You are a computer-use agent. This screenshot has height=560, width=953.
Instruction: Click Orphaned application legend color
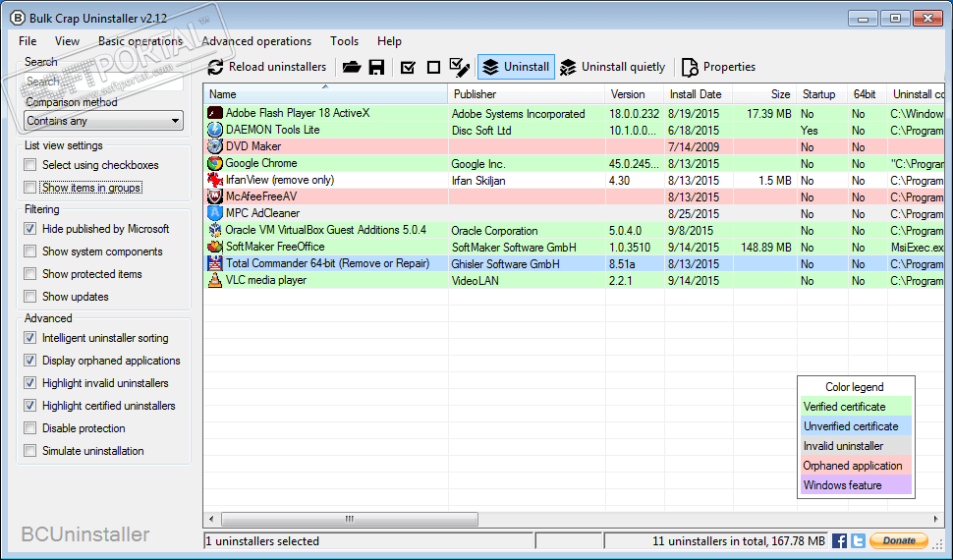click(856, 465)
